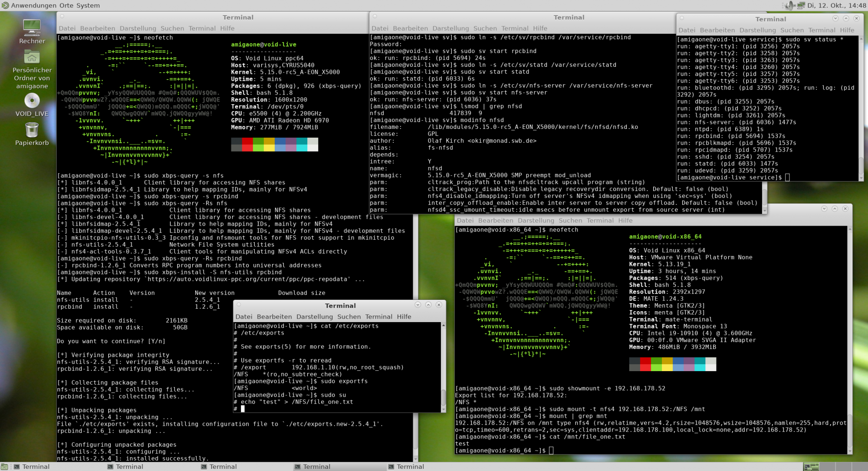
Task: Open the Papierkorb trash icon
Action: pos(32,130)
